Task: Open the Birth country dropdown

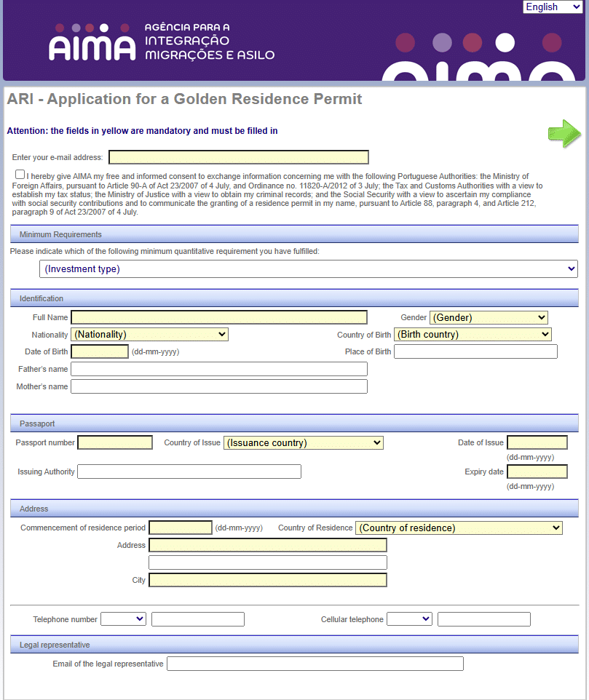Action: coord(473,335)
